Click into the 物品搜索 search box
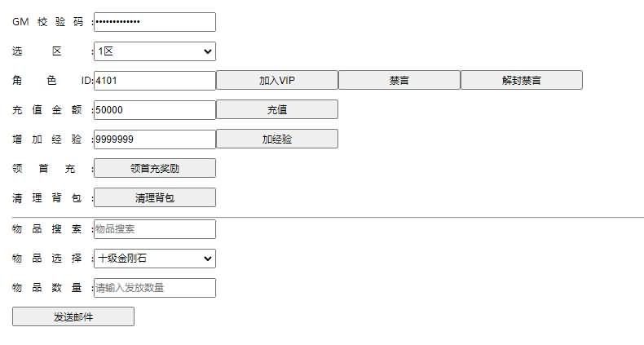The width and height of the screenshot is (644, 345). (155, 229)
